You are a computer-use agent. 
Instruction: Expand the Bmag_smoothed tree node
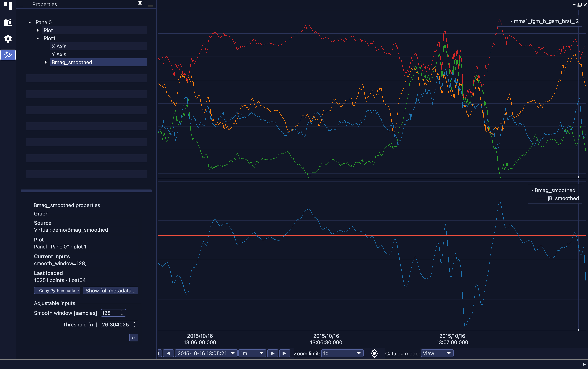point(46,63)
